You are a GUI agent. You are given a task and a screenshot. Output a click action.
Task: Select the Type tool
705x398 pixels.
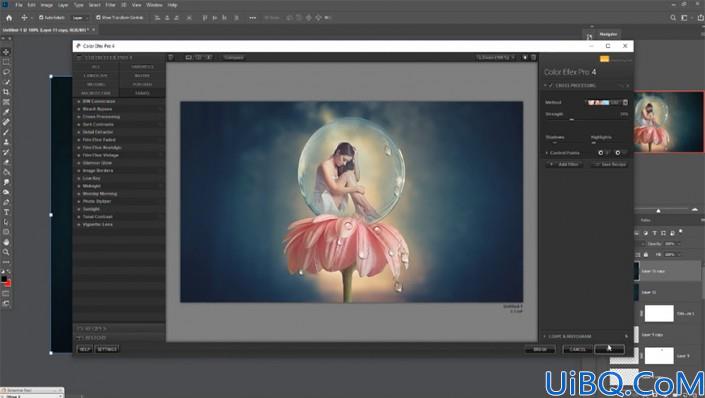coord(6,212)
